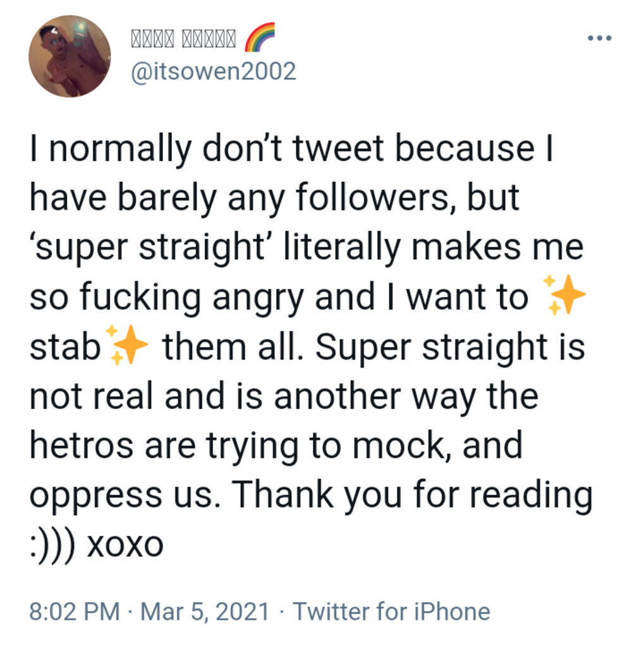Click the 8:02 PM timestamp

[74, 611]
